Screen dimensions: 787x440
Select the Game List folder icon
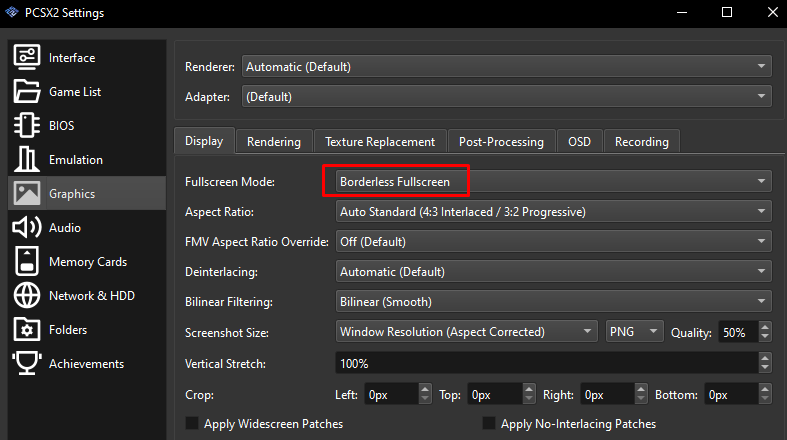point(26,92)
